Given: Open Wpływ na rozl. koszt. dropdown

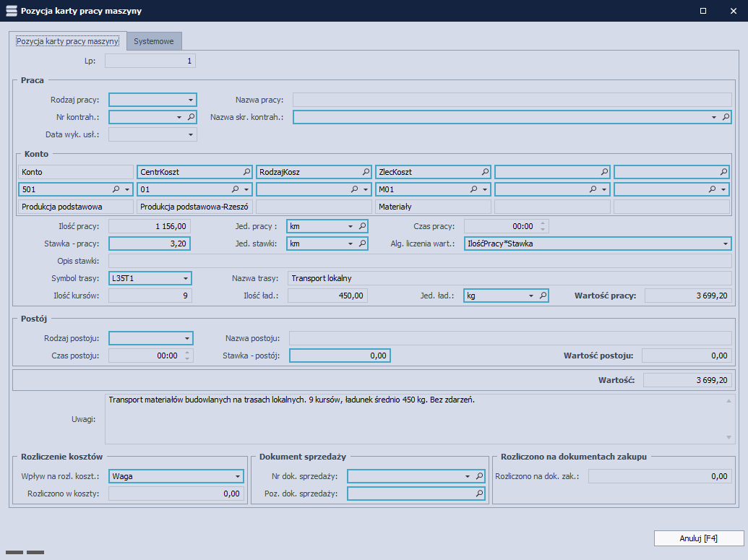Looking at the screenshot, I should pos(238,476).
